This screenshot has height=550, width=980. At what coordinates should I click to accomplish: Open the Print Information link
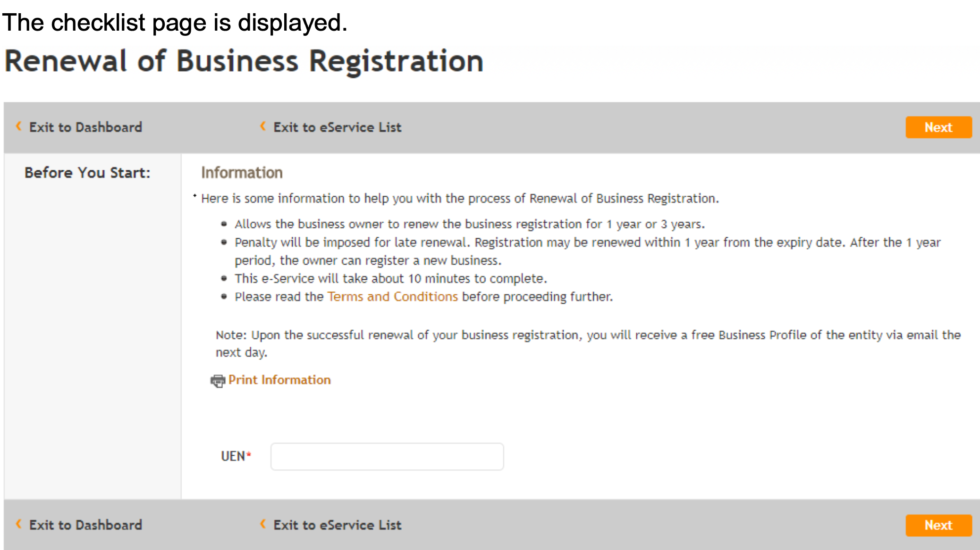tap(279, 380)
